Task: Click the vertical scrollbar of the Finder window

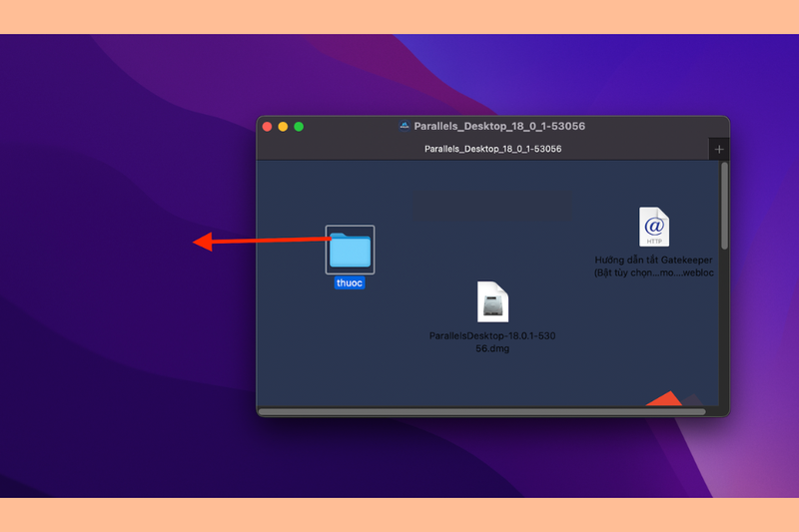Action: (x=724, y=207)
